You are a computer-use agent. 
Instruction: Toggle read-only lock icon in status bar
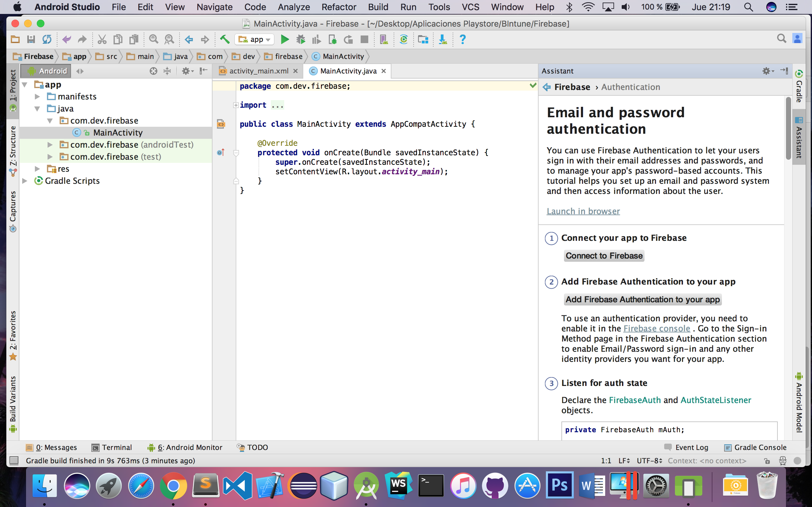(x=767, y=461)
